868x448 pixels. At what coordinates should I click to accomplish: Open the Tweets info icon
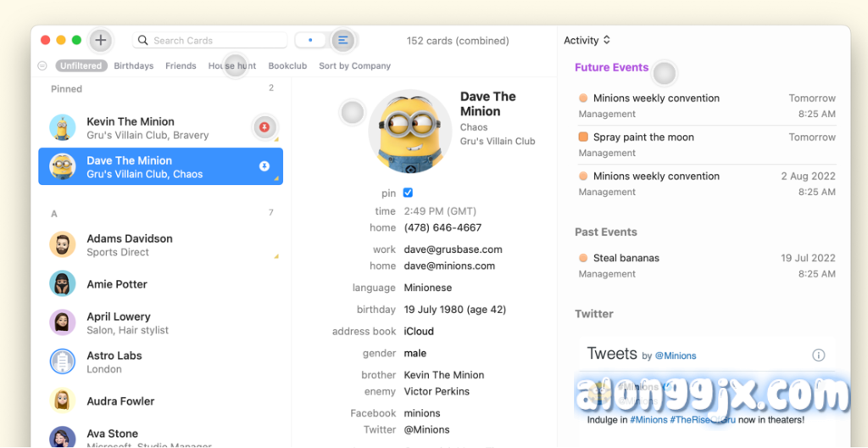(x=818, y=355)
